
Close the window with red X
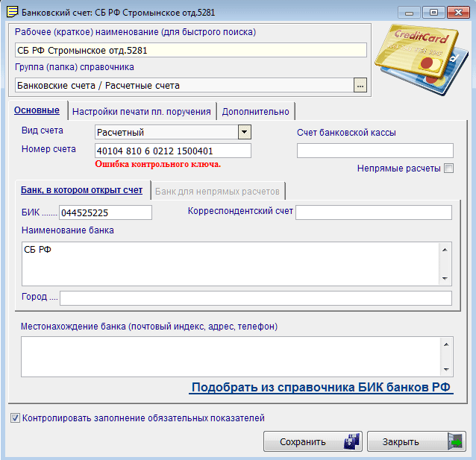coord(458,13)
